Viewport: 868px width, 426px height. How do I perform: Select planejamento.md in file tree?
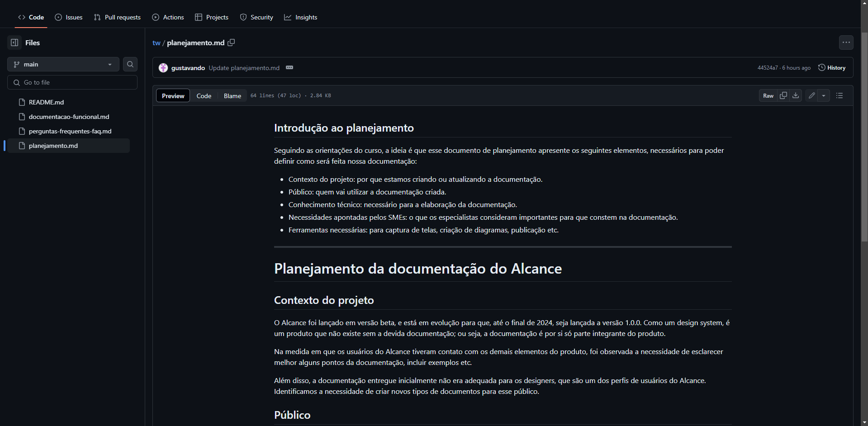click(x=69, y=146)
